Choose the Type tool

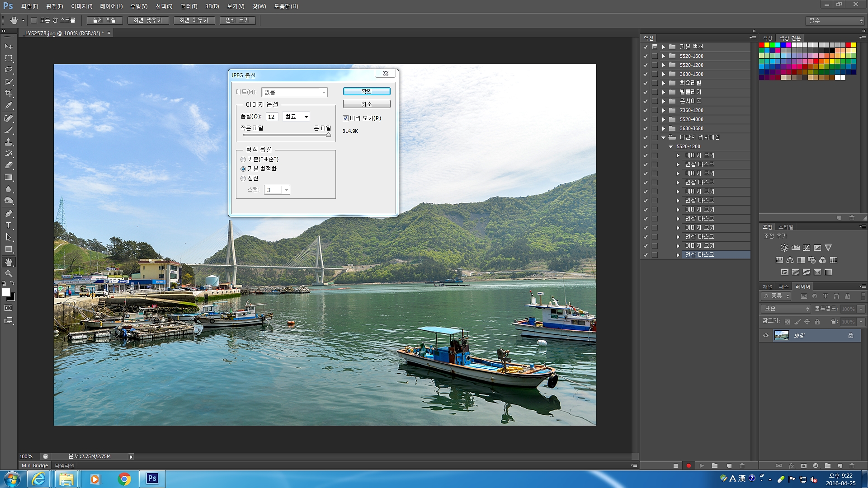click(x=9, y=225)
